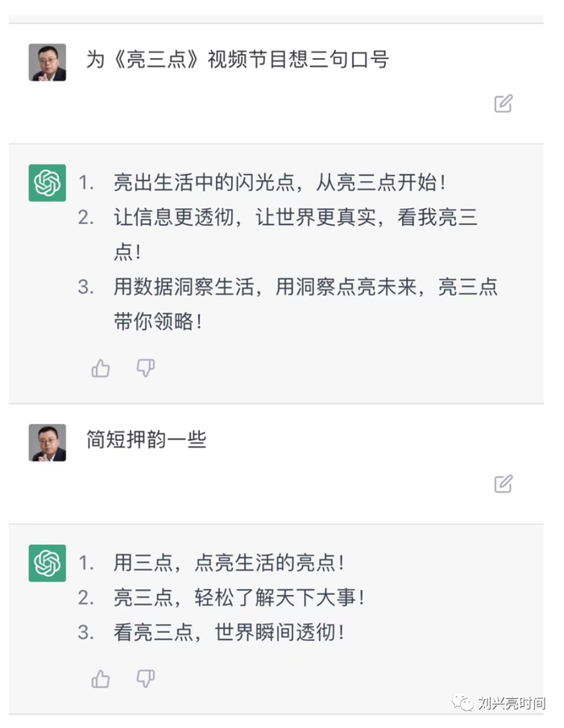Click the line 用三点，点亮生活的亮点
Image resolution: width=564 pixels, height=728 pixels.
pos(230,563)
